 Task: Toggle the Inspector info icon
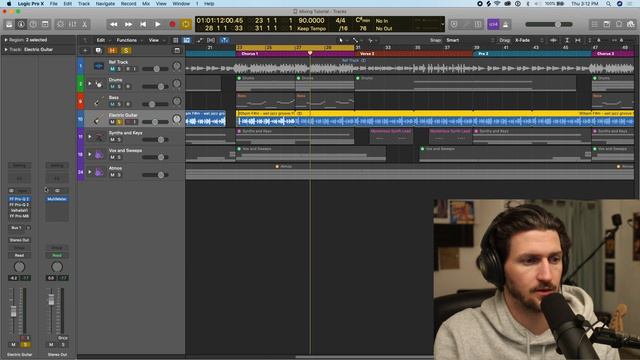point(21,24)
